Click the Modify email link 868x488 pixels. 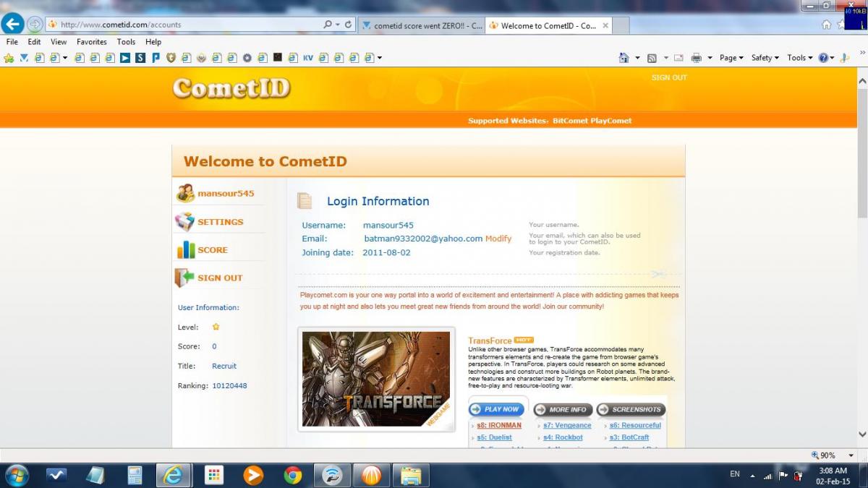tap(498, 239)
